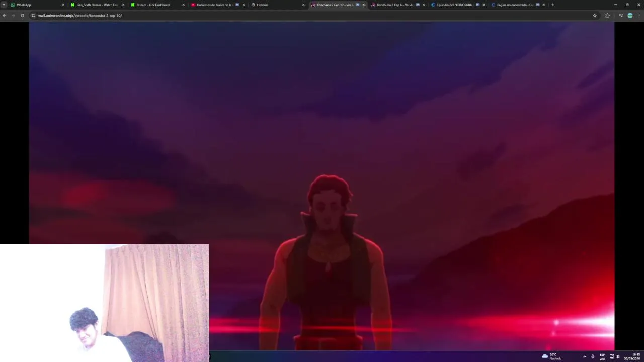The image size is (644, 362).
Task: Close the Lian_Sorth Stream tab
Action: [123, 5]
